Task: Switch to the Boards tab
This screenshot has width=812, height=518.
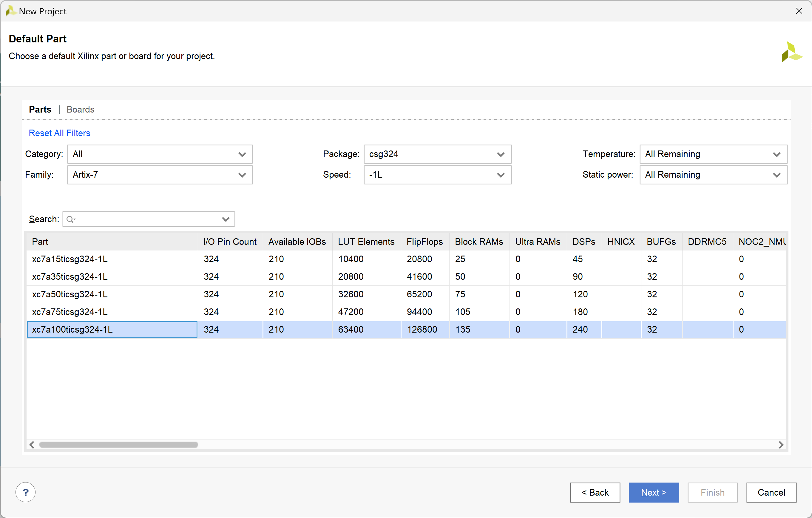Action: (81, 109)
